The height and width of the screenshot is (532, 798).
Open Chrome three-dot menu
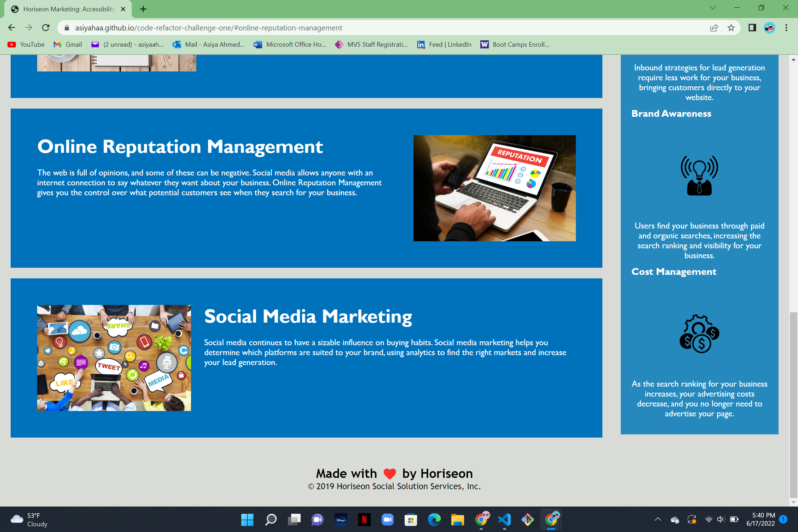(x=786, y=28)
